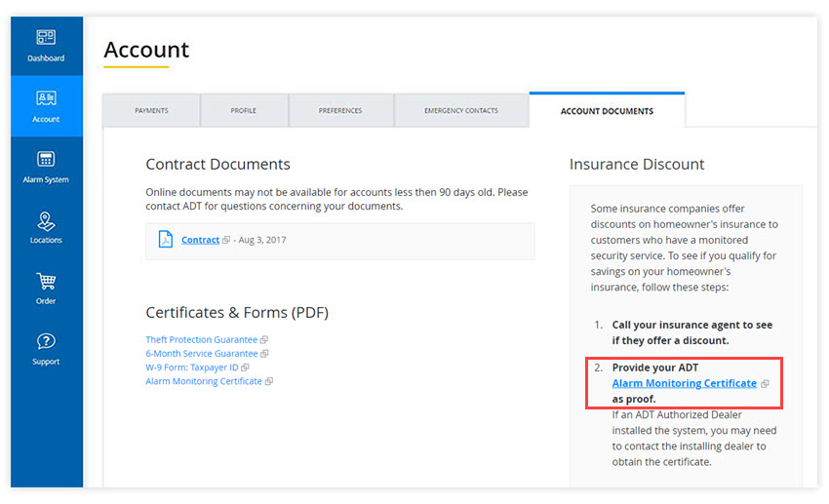Select the Account Documents tab
Screen dimensions: 829x504
click(607, 110)
